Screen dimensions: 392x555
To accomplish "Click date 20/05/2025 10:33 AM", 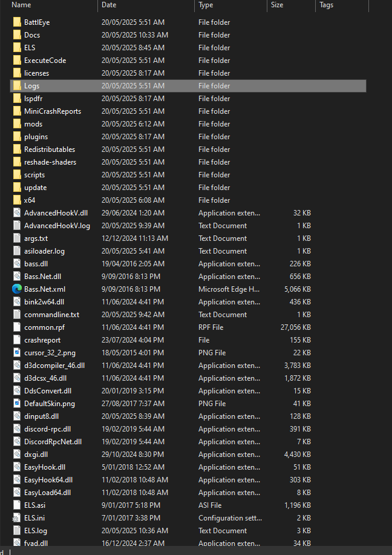I will (135, 35).
